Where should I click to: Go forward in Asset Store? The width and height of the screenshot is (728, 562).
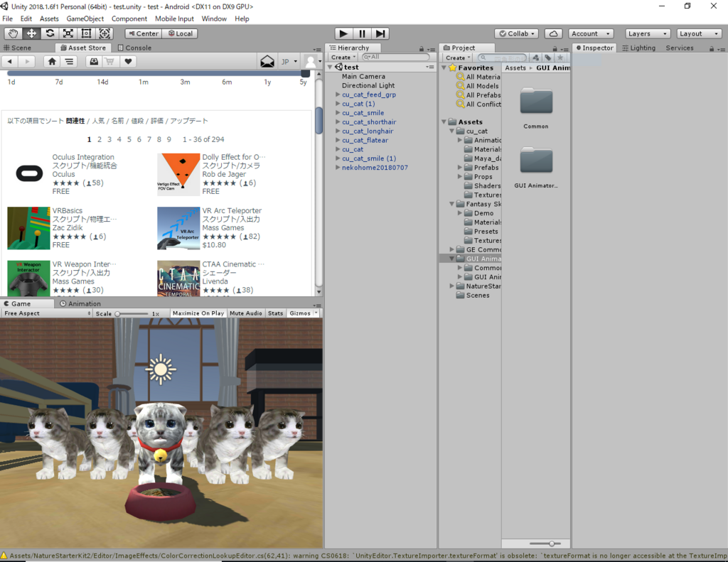(x=27, y=61)
